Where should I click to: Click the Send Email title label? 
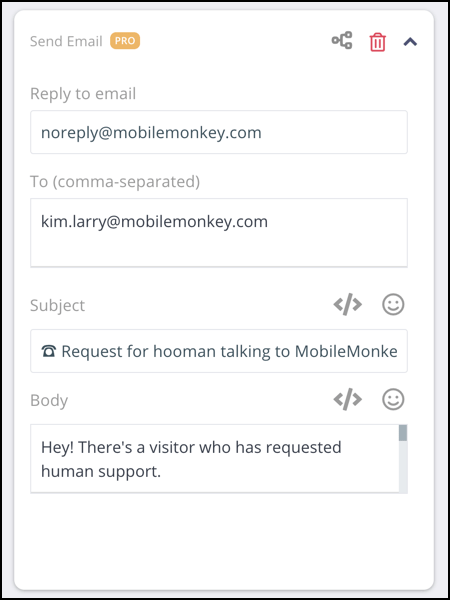(x=66, y=41)
